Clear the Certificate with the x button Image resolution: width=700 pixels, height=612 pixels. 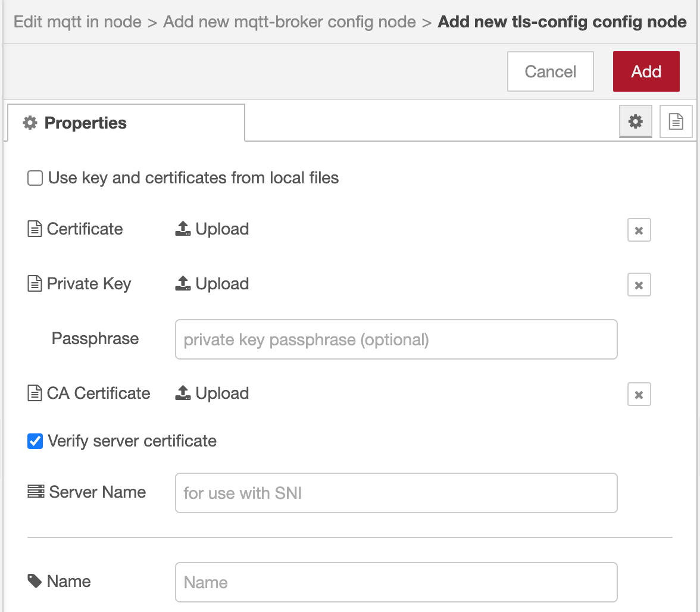click(639, 230)
